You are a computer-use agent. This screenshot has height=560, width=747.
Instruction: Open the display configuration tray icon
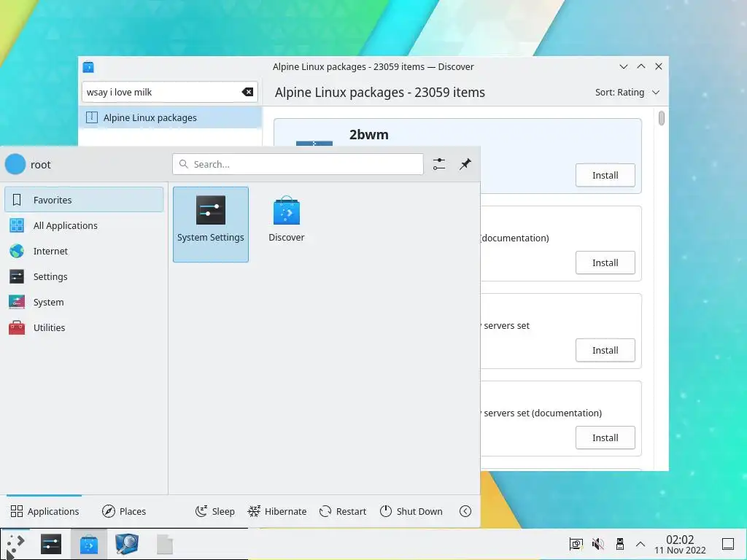coord(576,544)
